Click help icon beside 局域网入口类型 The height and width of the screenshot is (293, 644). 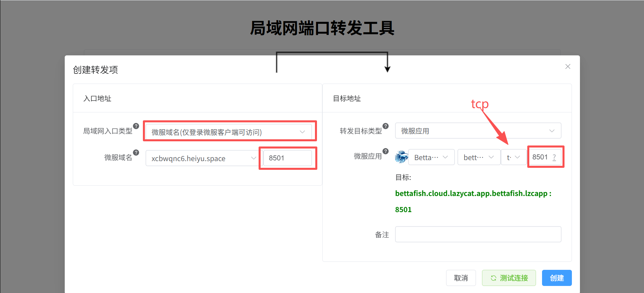(136, 126)
